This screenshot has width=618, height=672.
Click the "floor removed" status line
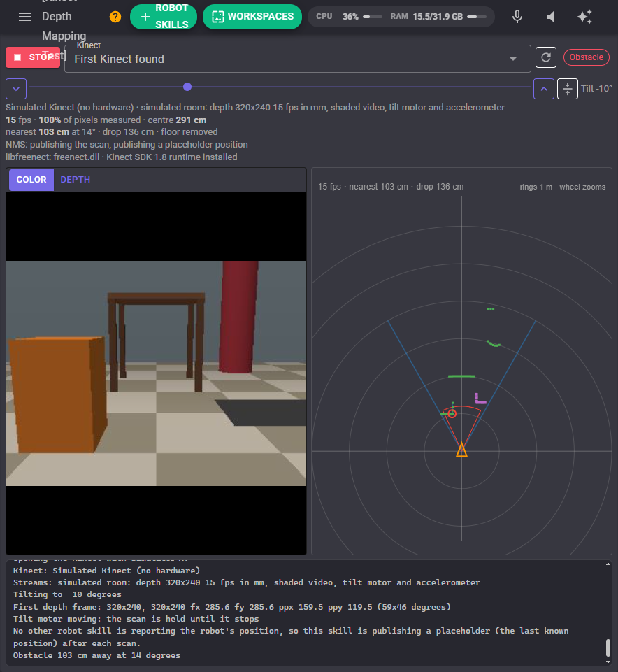(111, 132)
